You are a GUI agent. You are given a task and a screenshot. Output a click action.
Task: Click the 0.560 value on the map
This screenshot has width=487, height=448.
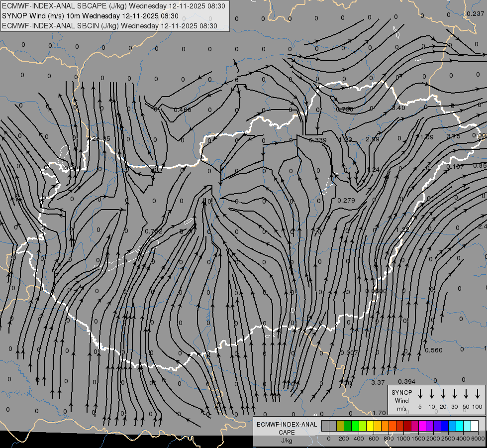(434, 350)
